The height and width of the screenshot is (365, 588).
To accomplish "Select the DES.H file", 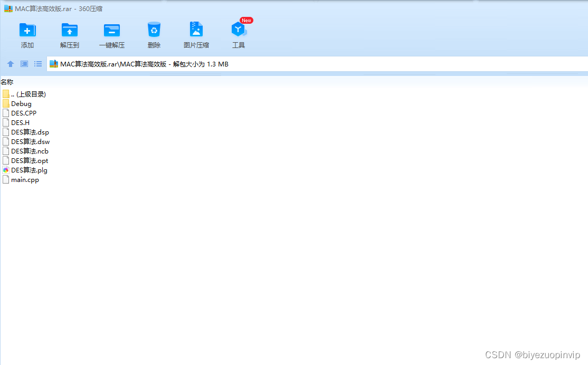I will pos(16,122).
